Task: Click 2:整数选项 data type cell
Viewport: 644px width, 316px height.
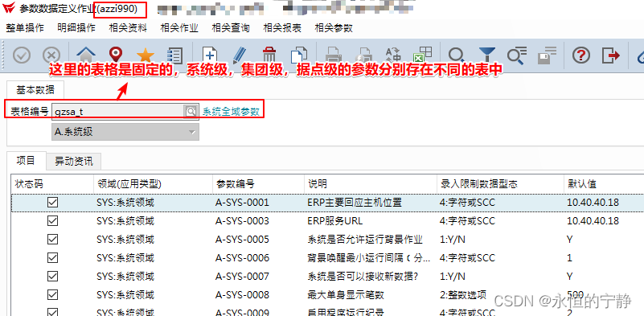Action: coord(463,295)
